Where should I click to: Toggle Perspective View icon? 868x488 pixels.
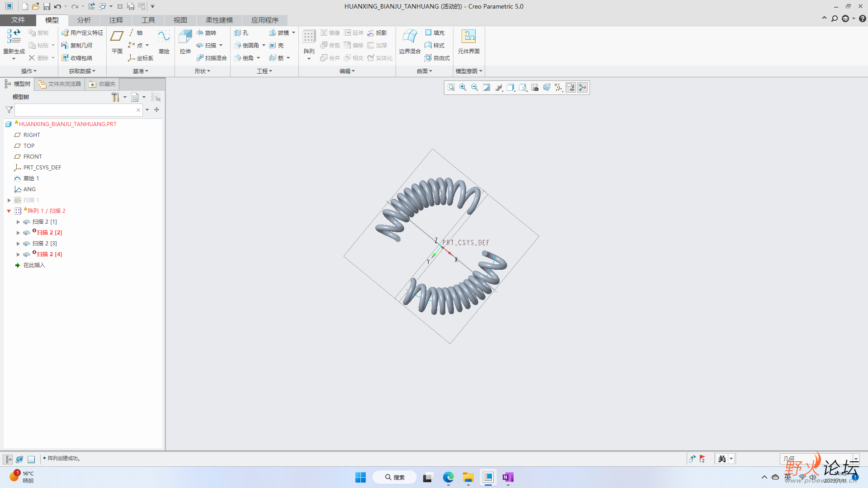click(547, 87)
